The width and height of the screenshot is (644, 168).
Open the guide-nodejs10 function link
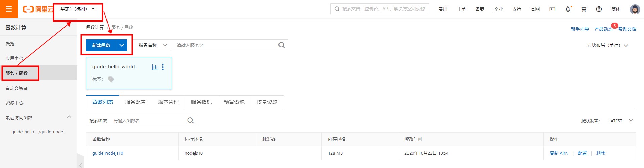[x=108, y=153]
